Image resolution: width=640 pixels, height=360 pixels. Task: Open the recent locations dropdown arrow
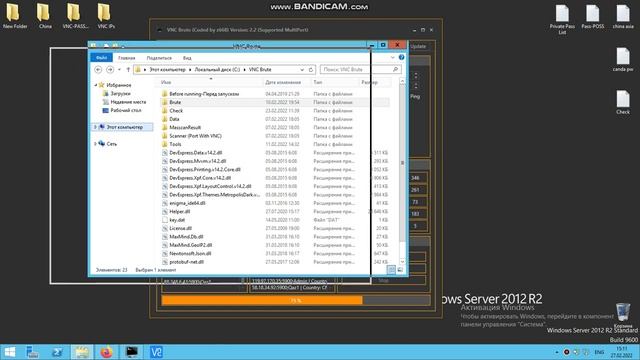[x=119, y=70]
